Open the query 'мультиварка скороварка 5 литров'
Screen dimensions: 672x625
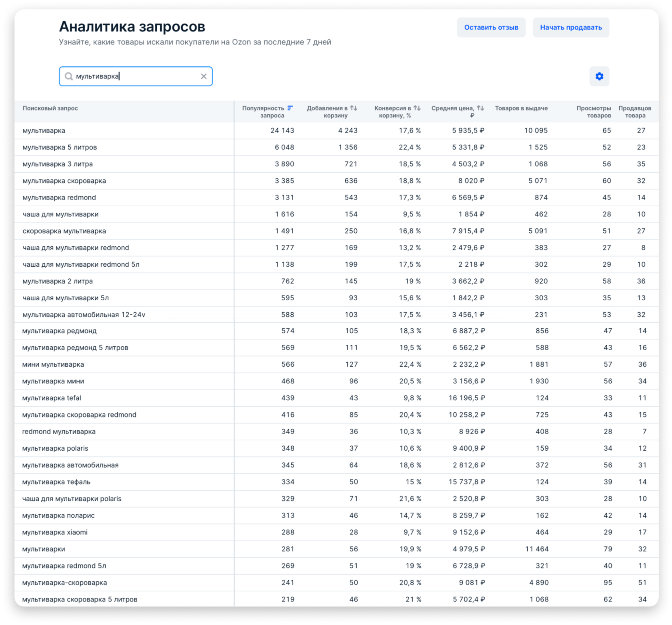[x=80, y=599]
